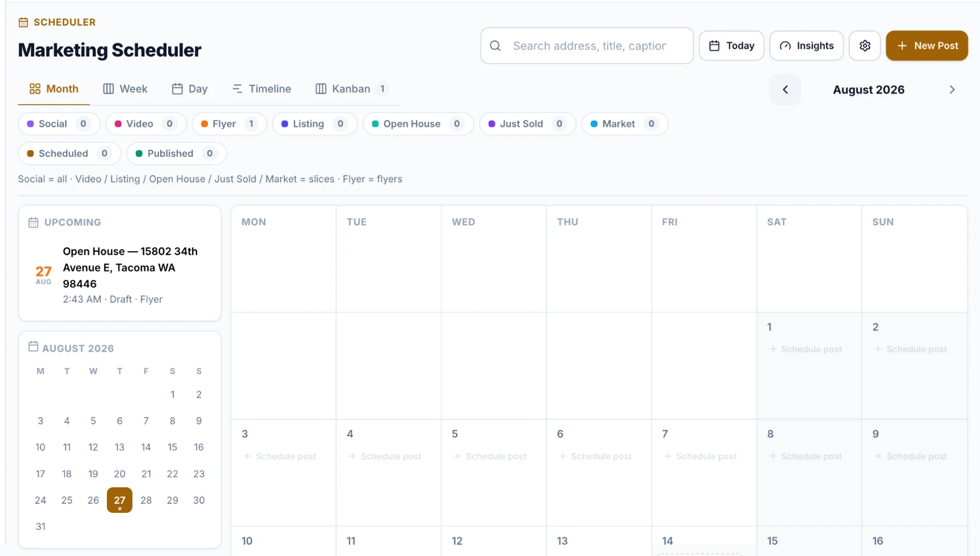Click Schedule post on day 8
The image size is (980, 556).
tap(806, 456)
